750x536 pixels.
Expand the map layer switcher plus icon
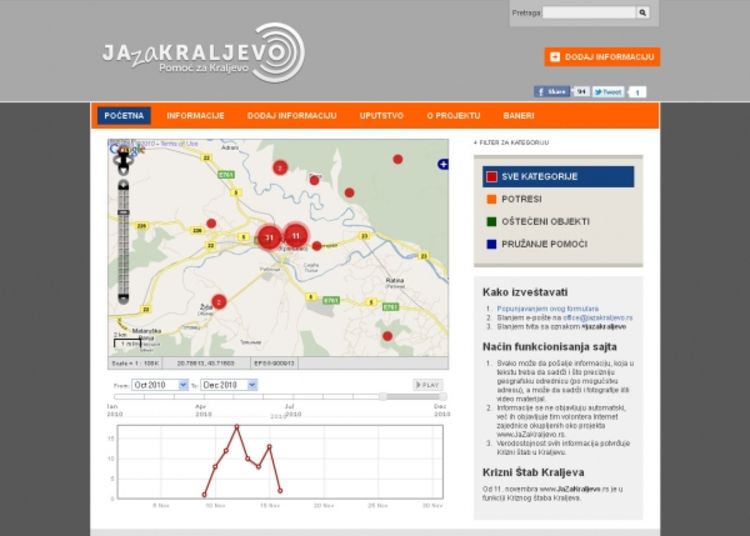(443, 164)
